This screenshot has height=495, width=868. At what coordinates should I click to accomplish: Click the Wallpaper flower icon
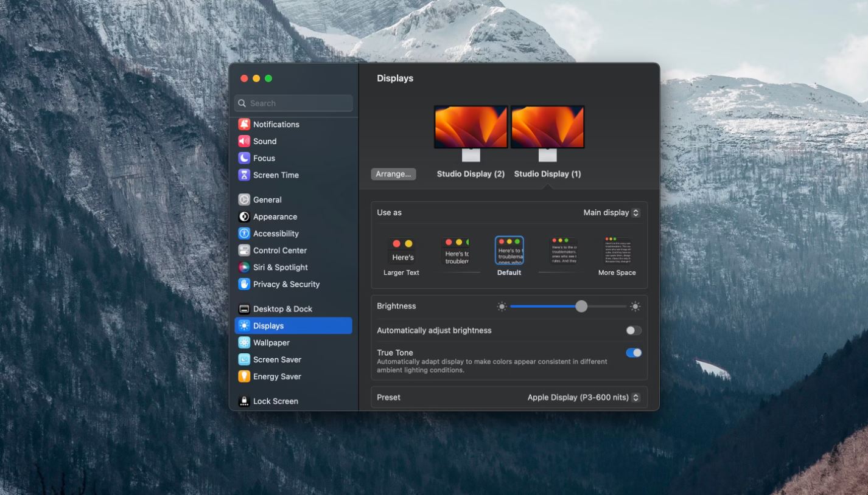pyautogui.click(x=244, y=343)
